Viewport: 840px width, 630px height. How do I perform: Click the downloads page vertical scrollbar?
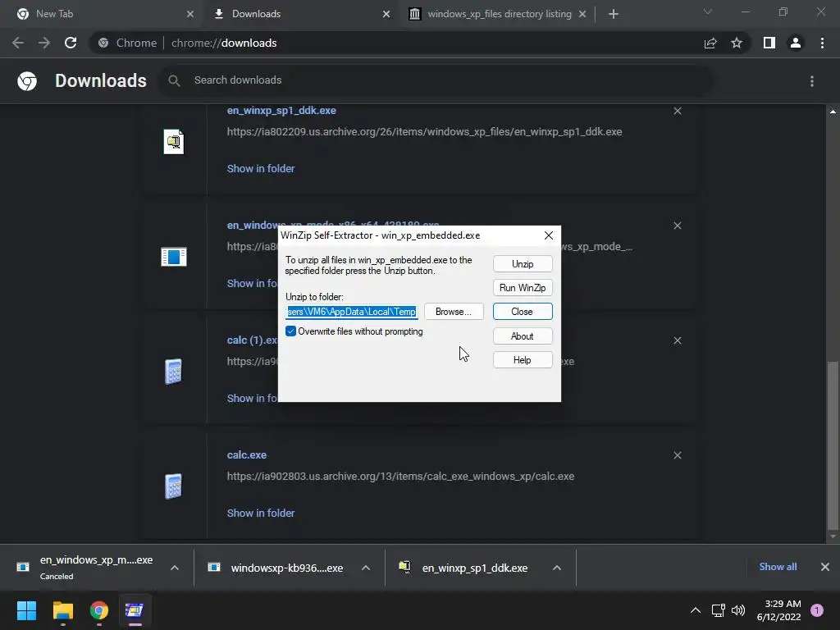(833, 444)
